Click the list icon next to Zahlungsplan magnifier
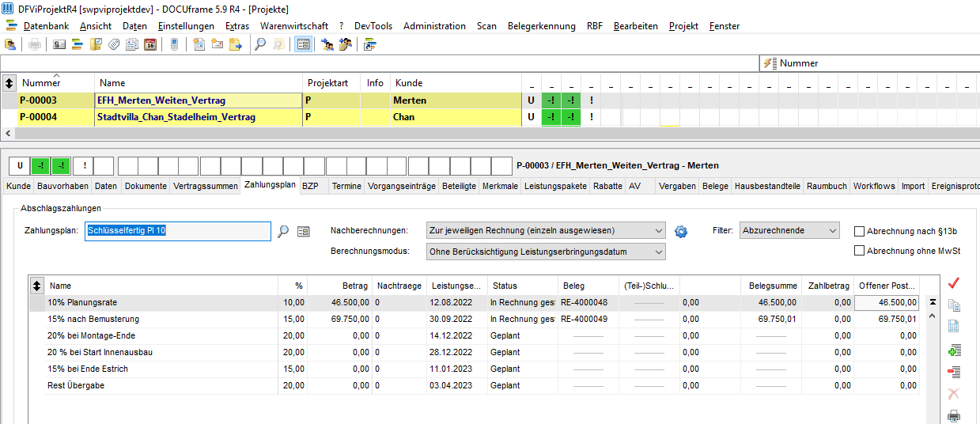The height and width of the screenshot is (424, 980). click(x=303, y=231)
